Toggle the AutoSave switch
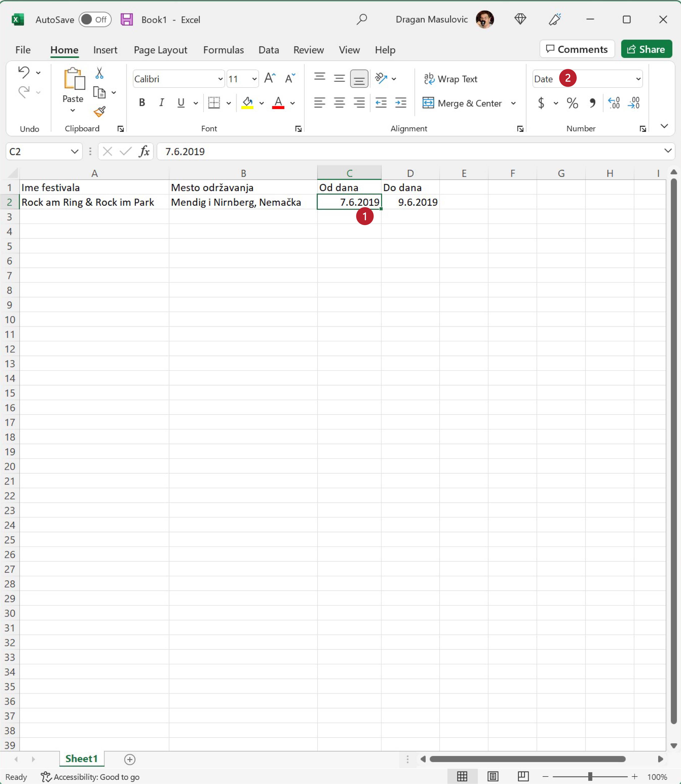 point(95,20)
